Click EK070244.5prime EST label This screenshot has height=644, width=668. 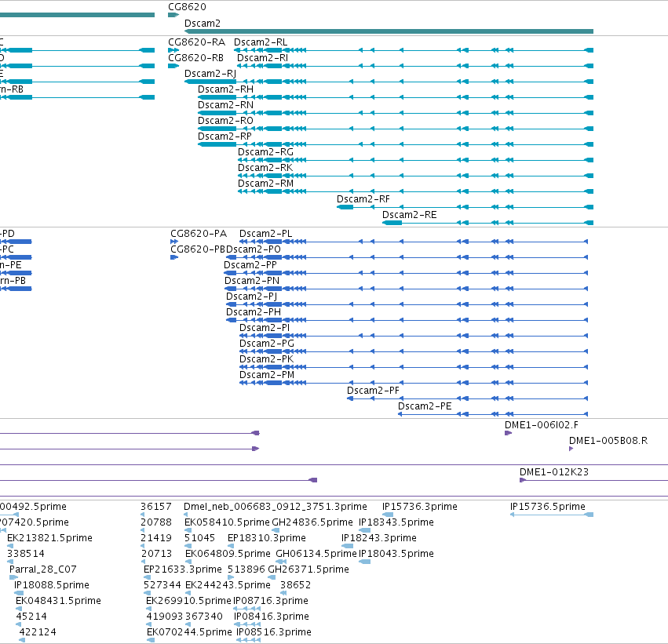tap(189, 632)
